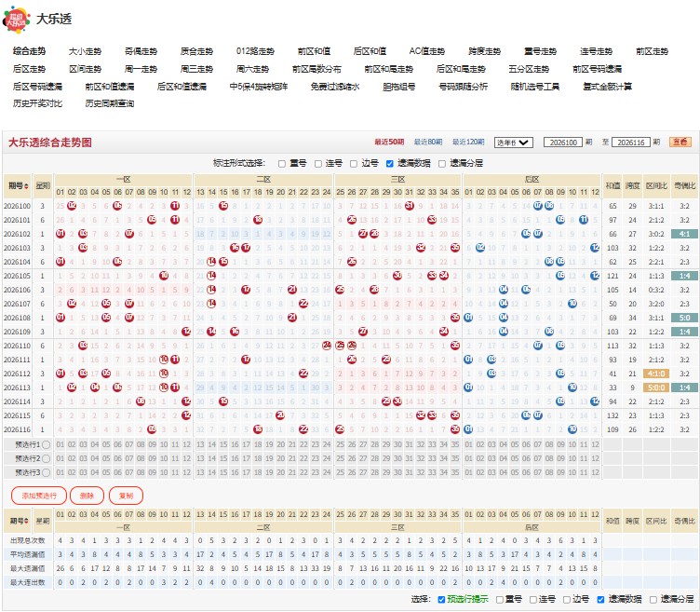
Task: Click the orange 5:0:0 badge in row 2026113
Action: [656, 388]
